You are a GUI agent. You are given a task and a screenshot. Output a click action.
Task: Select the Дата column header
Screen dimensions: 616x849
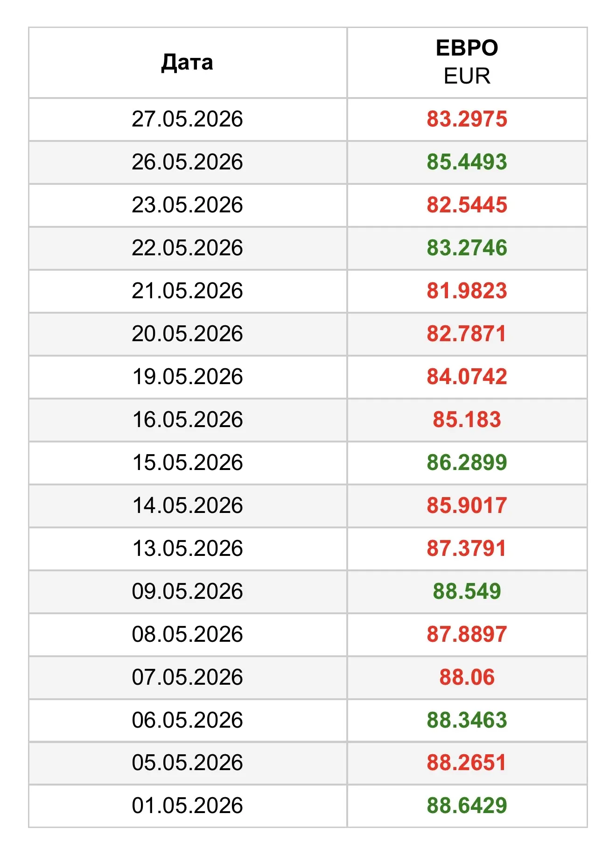(187, 63)
